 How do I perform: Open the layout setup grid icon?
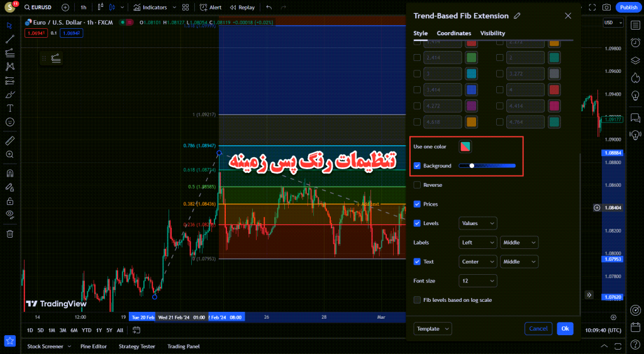186,8
